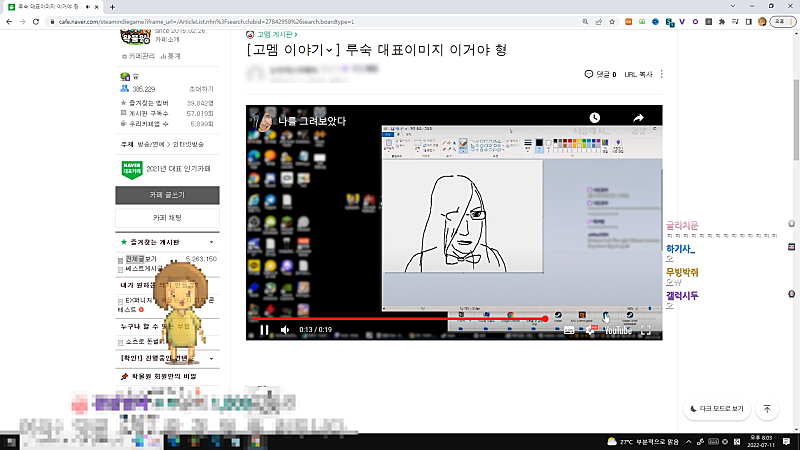Copy the post link with URL 복사
Screen dimensions: 800x450
(638, 74)
